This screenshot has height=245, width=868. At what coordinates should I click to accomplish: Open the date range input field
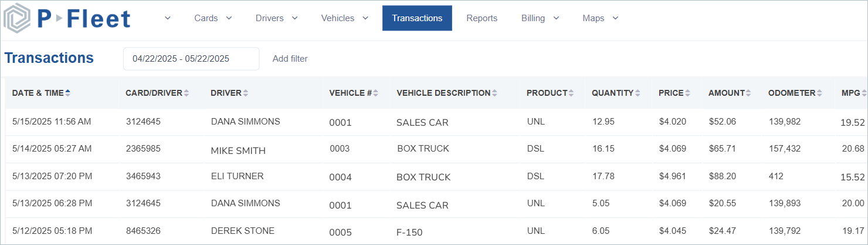pos(191,59)
